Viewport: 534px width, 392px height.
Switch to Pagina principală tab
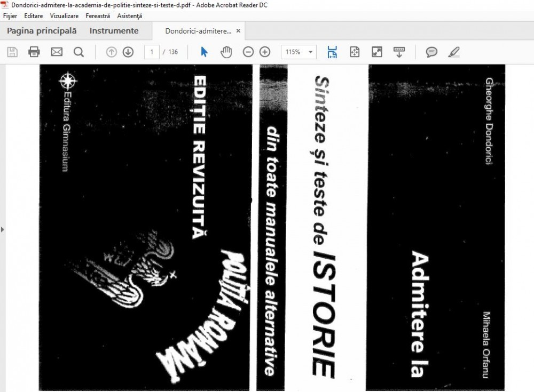(42, 31)
